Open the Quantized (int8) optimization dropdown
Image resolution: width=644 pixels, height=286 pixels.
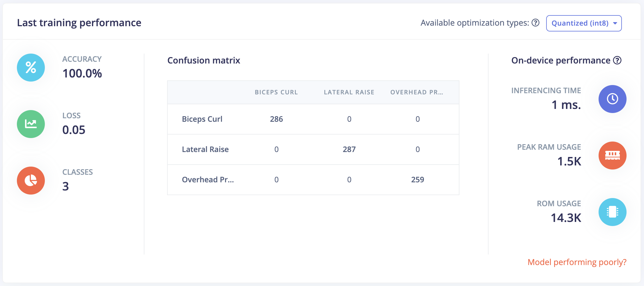pyautogui.click(x=584, y=23)
